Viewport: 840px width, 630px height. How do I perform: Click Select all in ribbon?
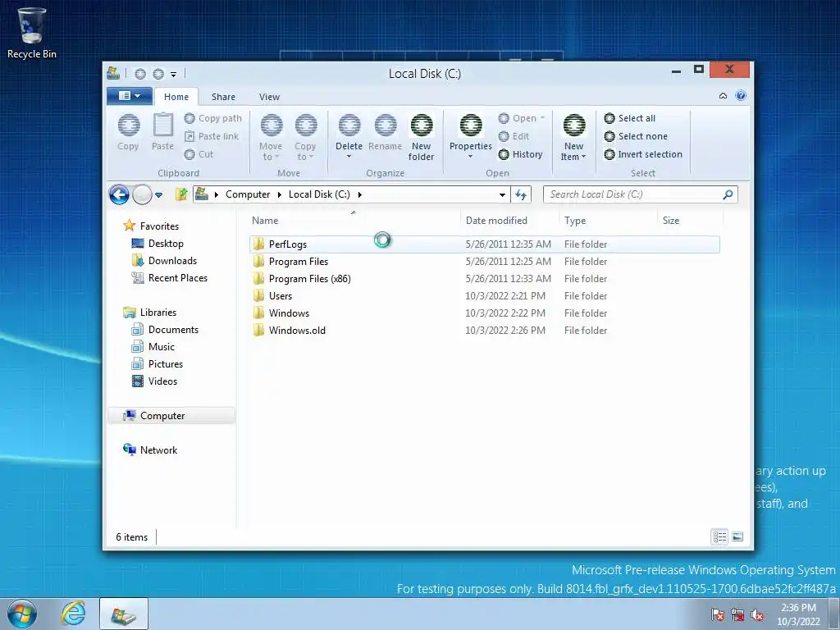(629, 118)
